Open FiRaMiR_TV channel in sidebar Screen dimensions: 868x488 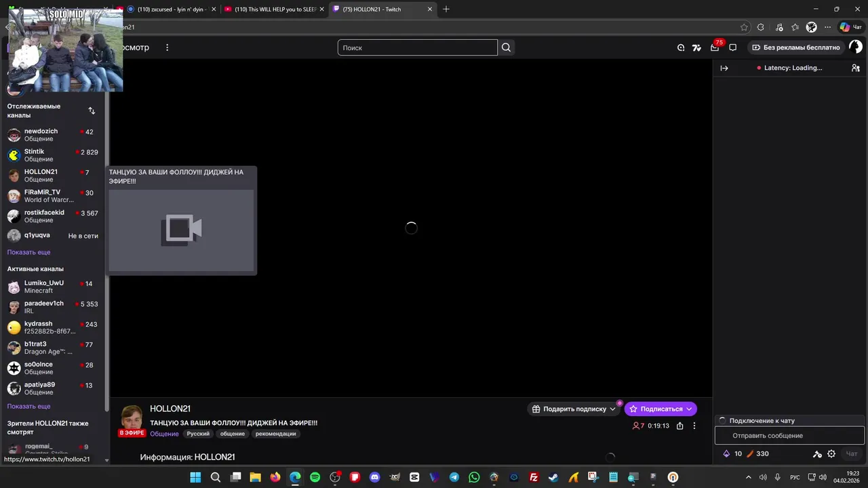(53, 196)
